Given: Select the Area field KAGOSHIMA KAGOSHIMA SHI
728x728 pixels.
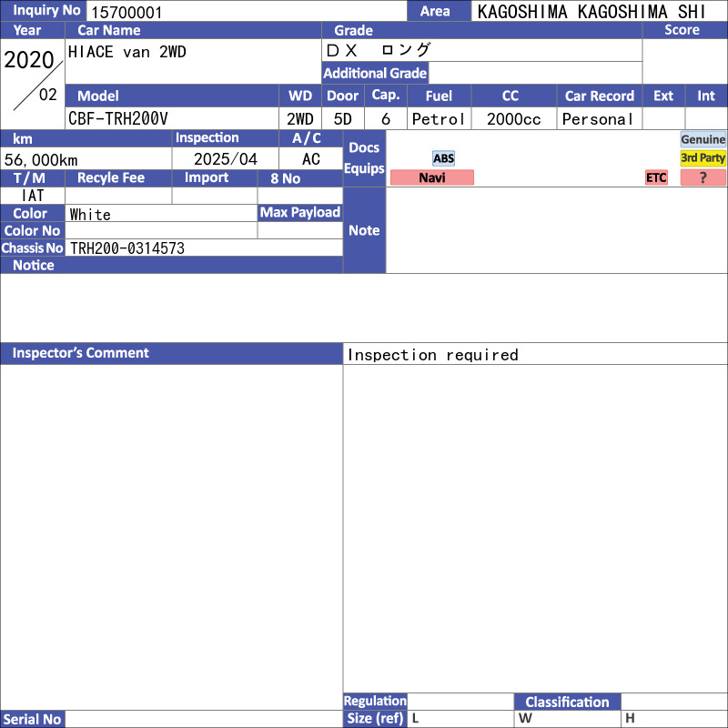Looking at the screenshot, I should (x=599, y=12).
